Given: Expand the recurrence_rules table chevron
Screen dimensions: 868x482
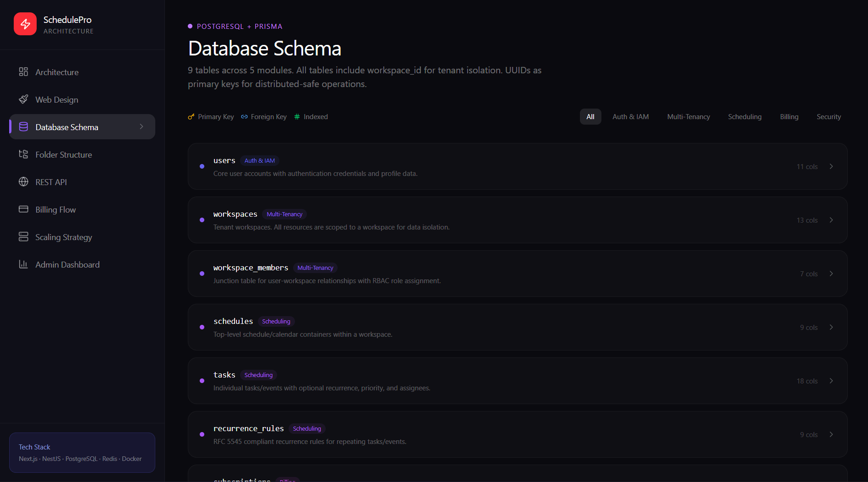Looking at the screenshot, I should tap(831, 434).
